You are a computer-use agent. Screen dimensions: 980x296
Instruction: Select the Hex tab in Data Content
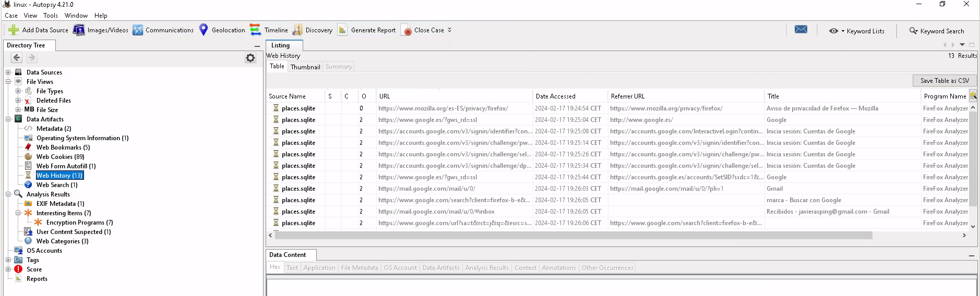pyautogui.click(x=275, y=267)
